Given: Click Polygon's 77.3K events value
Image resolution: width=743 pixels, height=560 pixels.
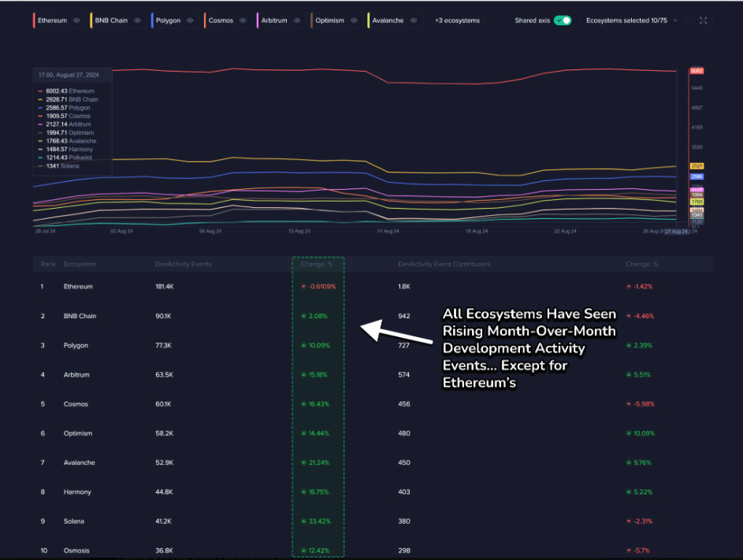Looking at the screenshot, I should [x=163, y=346].
